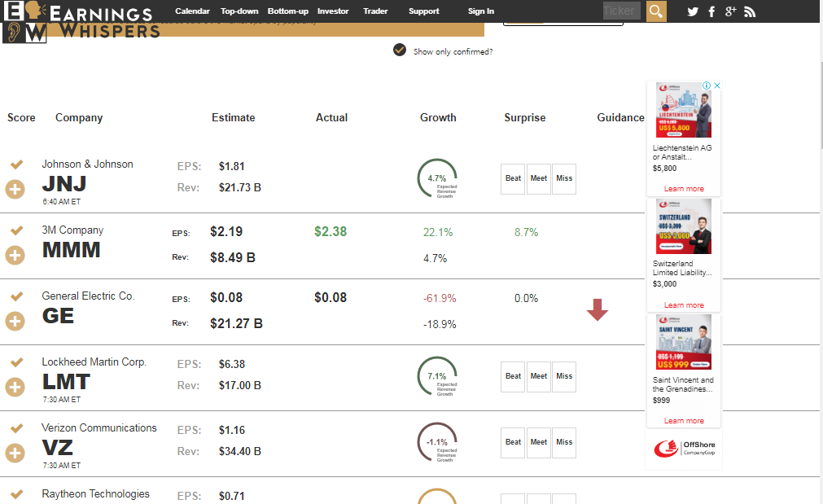
Task: Open GE ticker link
Action: pos(58,316)
